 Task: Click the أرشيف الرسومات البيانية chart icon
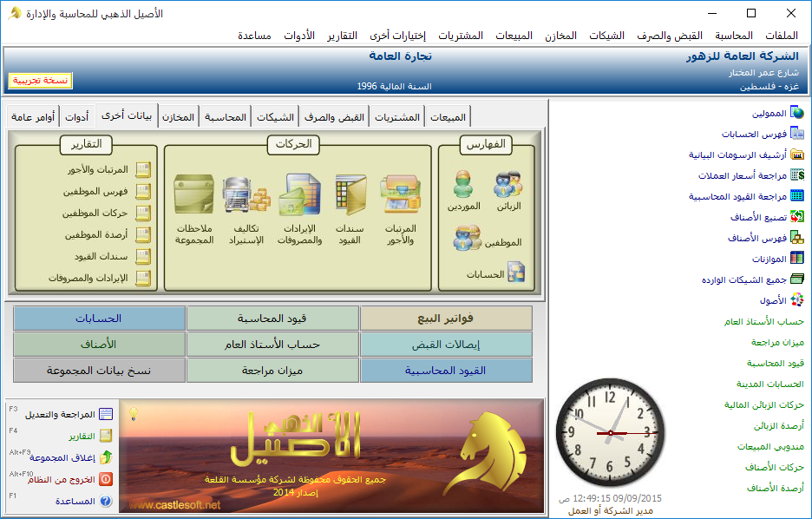point(797,154)
